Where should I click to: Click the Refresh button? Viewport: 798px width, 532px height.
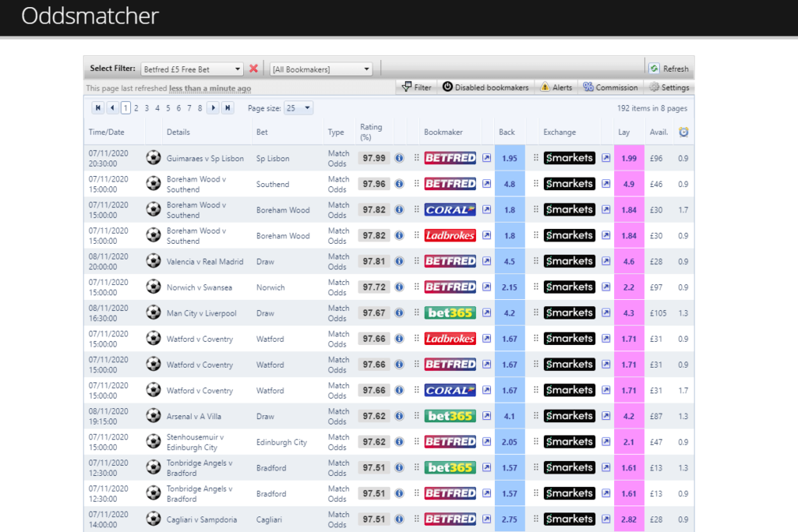click(669, 69)
